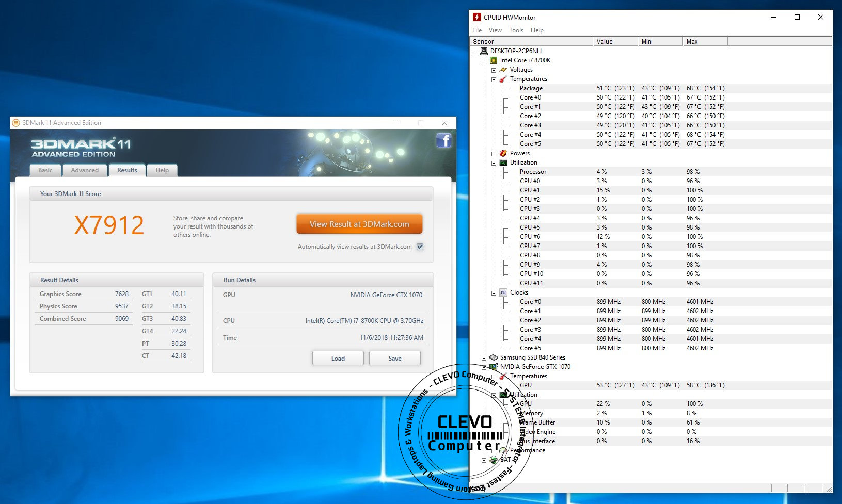Select the DESKTOP-2CP6NLL computer icon

pyautogui.click(x=484, y=51)
